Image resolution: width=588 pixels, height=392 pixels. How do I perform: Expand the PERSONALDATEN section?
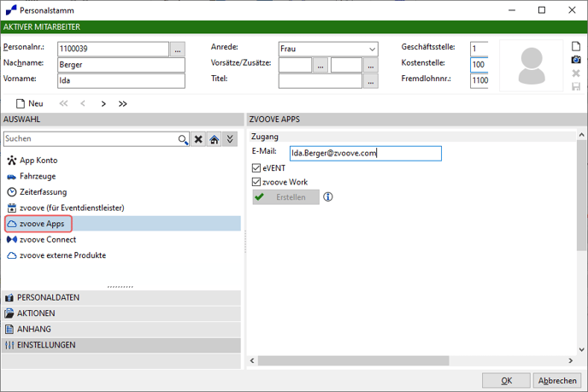(121, 297)
